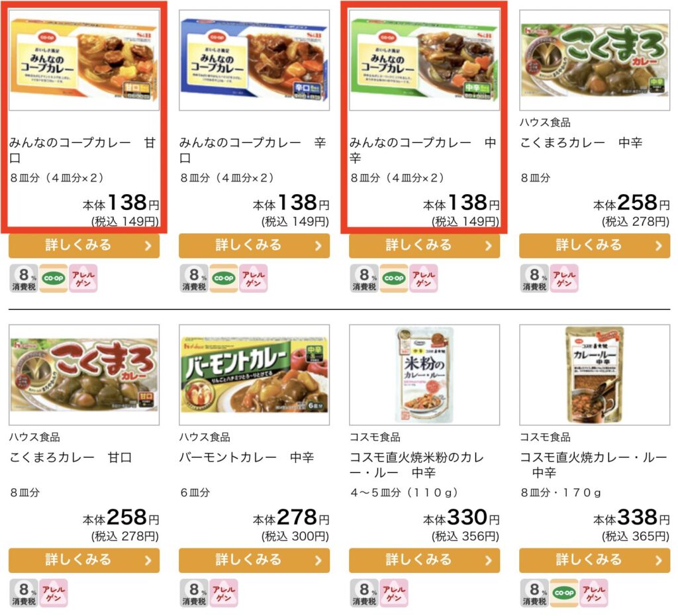Click the CO-OP icon under みんなのコープカレー 中辛

click(394, 279)
